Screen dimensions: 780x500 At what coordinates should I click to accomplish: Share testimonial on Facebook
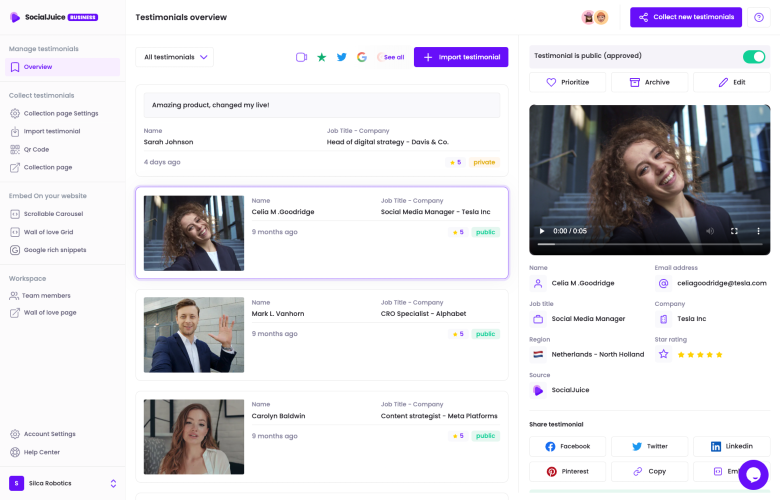click(x=568, y=446)
